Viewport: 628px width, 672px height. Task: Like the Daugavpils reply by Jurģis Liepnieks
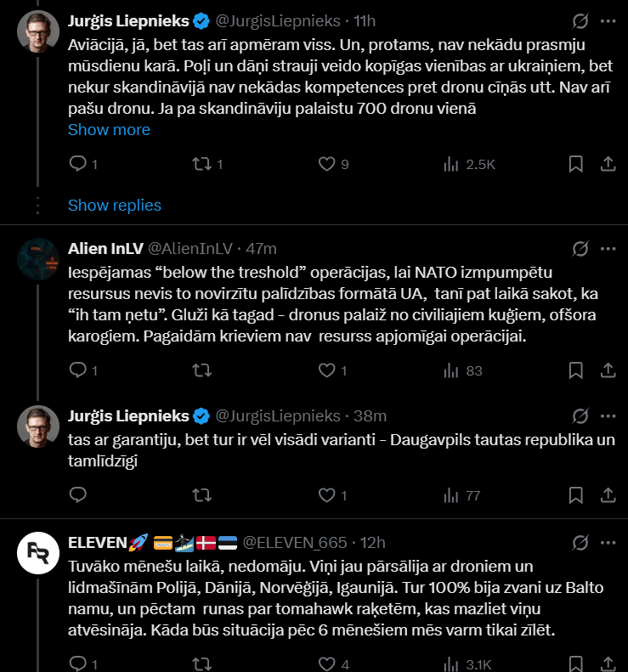tap(327, 495)
